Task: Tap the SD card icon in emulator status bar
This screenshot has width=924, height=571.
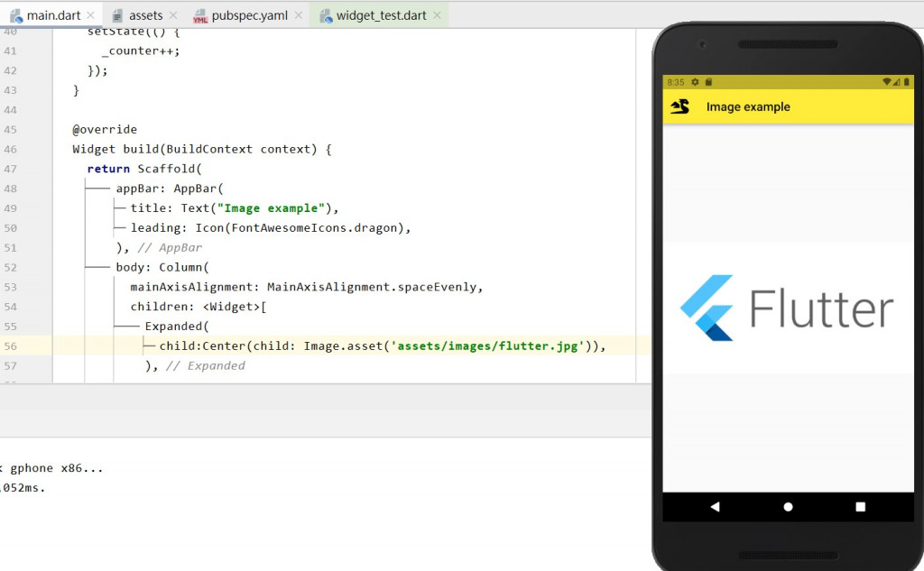Action: click(x=709, y=82)
